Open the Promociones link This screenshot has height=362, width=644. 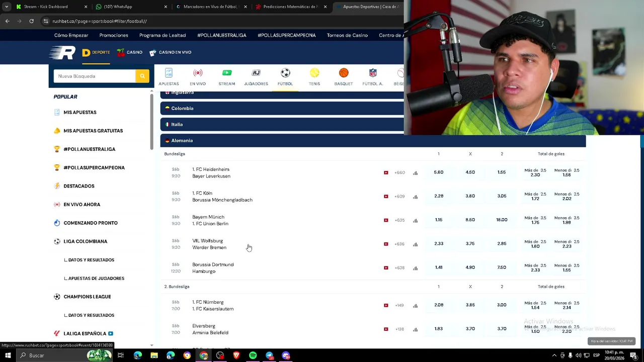coord(114,35)
